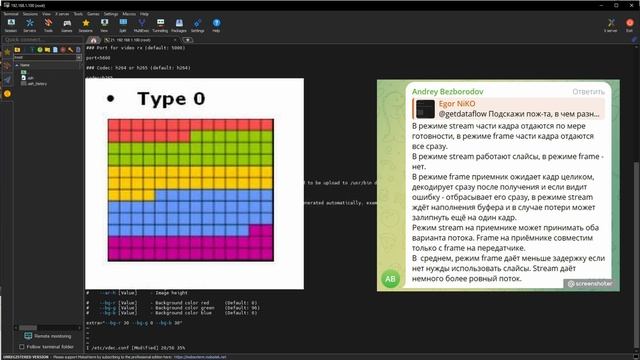Screen dimensions: 640x360
Task: Click the AB avatar circle
Action: pos(390,279)
